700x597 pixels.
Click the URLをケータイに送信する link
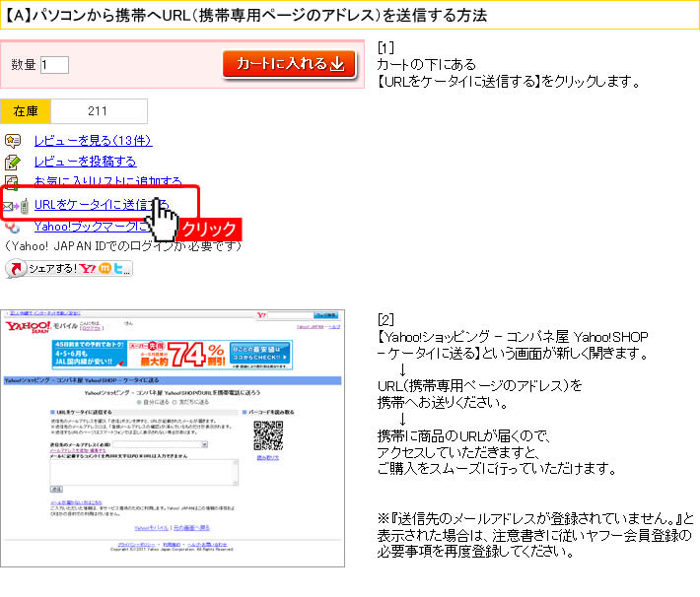[101, 205]
